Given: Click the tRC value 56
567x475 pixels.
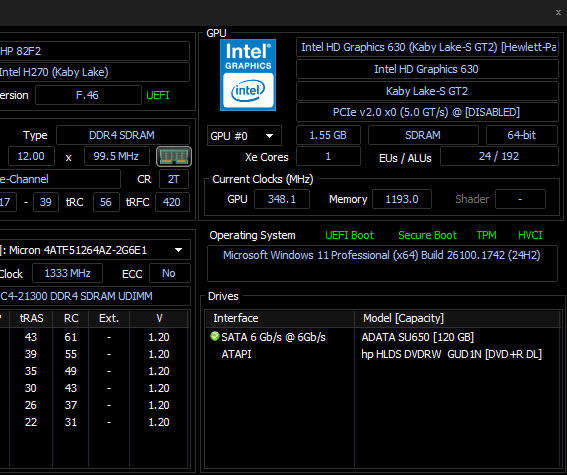Looking at the screenshot, I should [x=106, y=202].
